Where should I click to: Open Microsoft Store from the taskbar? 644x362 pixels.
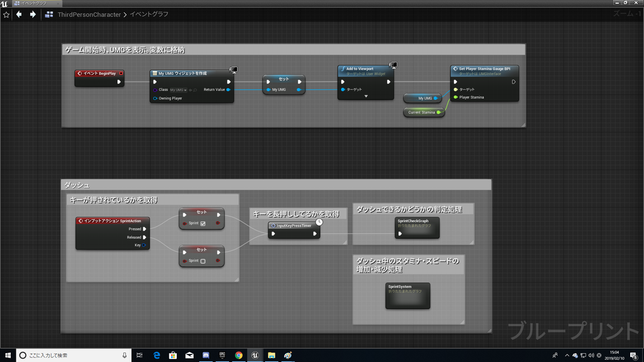(173, 356)
